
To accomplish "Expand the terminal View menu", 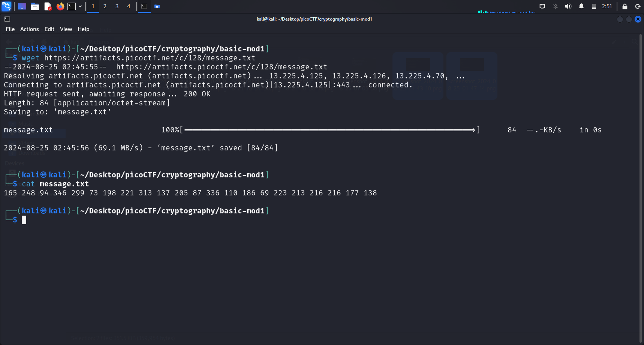I will [x=66, y=29].
